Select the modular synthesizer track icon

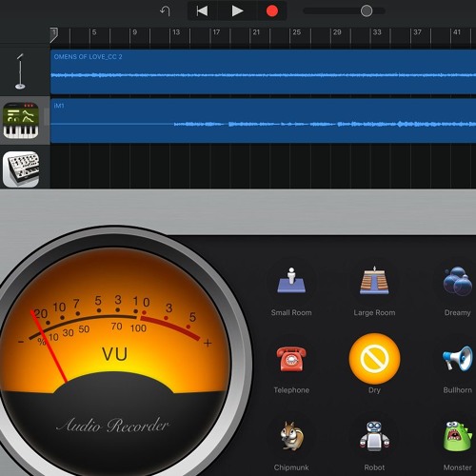(21, 169)
